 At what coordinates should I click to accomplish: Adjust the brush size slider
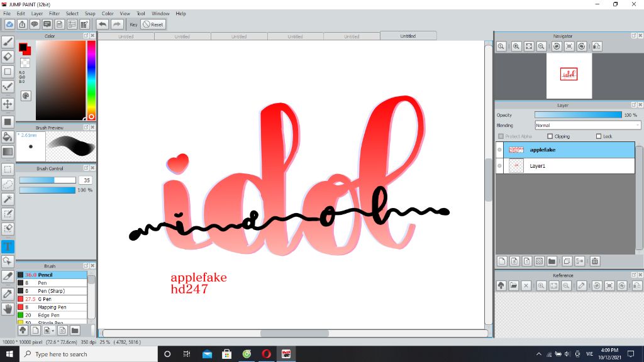[48, 180]
